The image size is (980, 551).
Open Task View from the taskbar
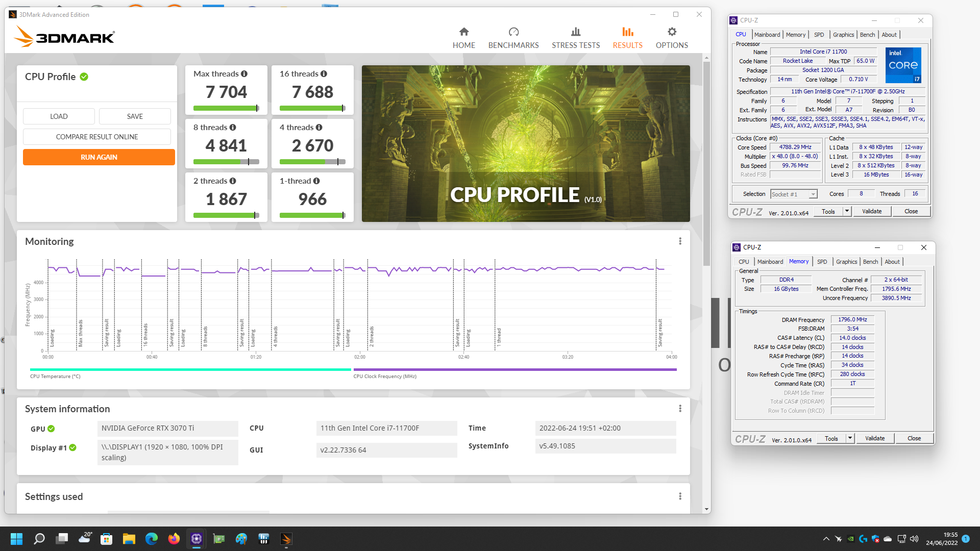click(x=62, y=539)
